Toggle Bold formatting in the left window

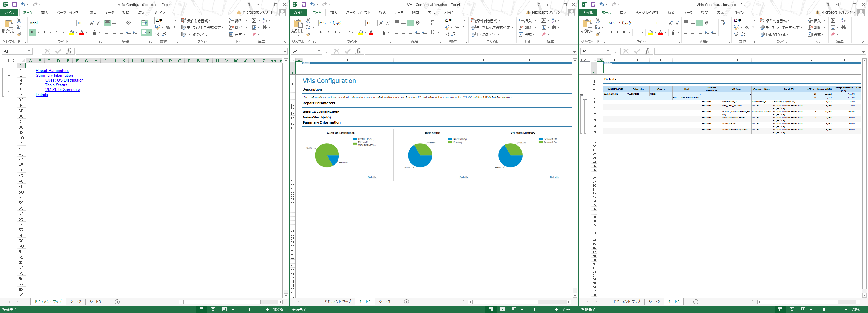pos(32,32)
